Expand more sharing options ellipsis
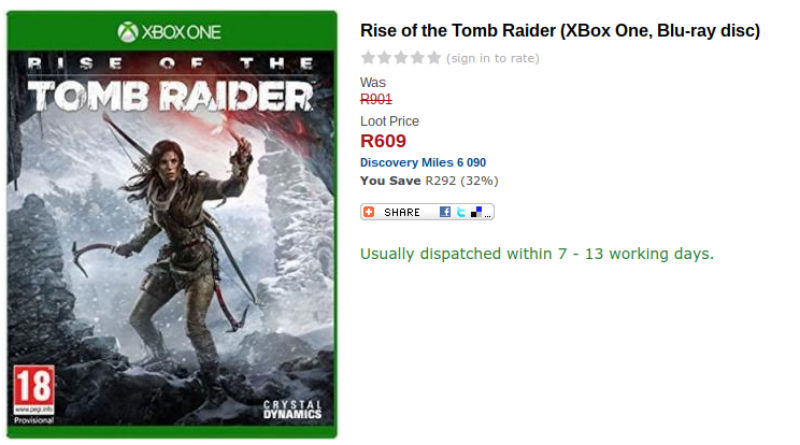Screen dimensions: 800x445 tap(488, 215)
